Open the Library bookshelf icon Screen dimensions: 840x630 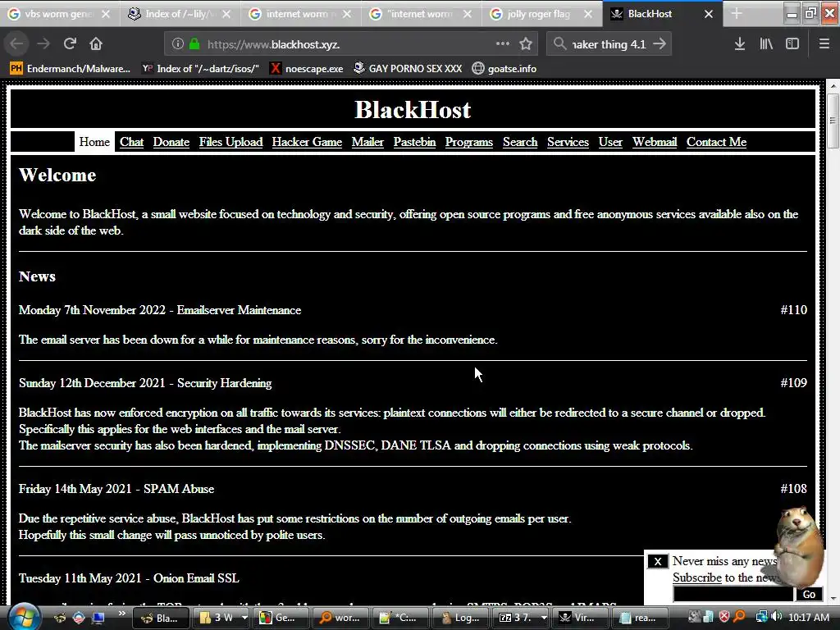(x=766, y=44)
